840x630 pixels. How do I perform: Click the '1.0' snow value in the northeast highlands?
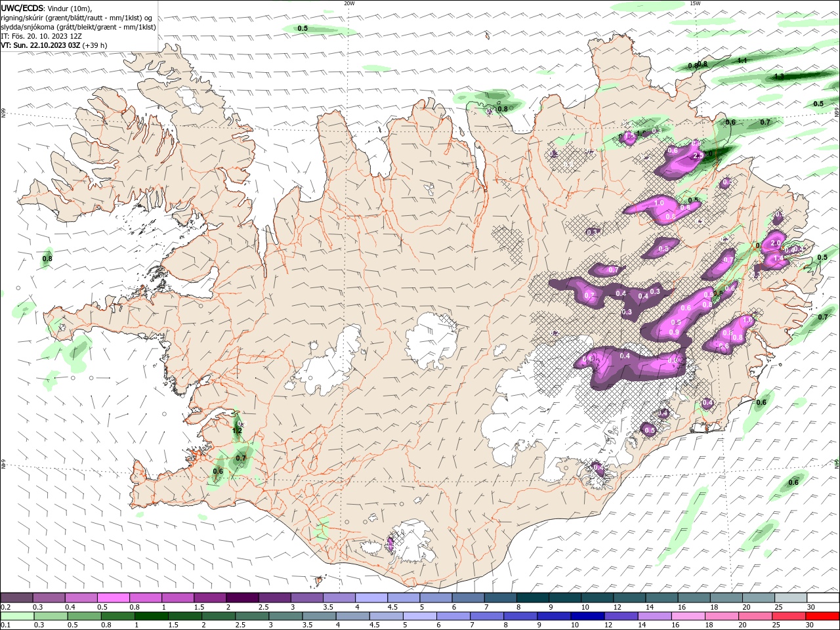pos(660,203)
